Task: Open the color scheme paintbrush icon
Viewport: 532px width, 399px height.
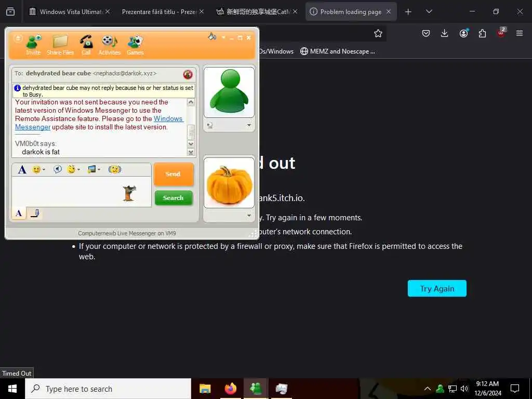Action: [212, 37]
